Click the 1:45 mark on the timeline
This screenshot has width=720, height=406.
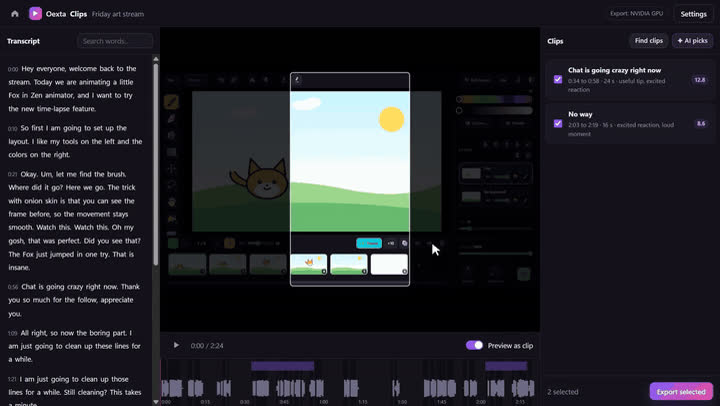click(442, 402)
